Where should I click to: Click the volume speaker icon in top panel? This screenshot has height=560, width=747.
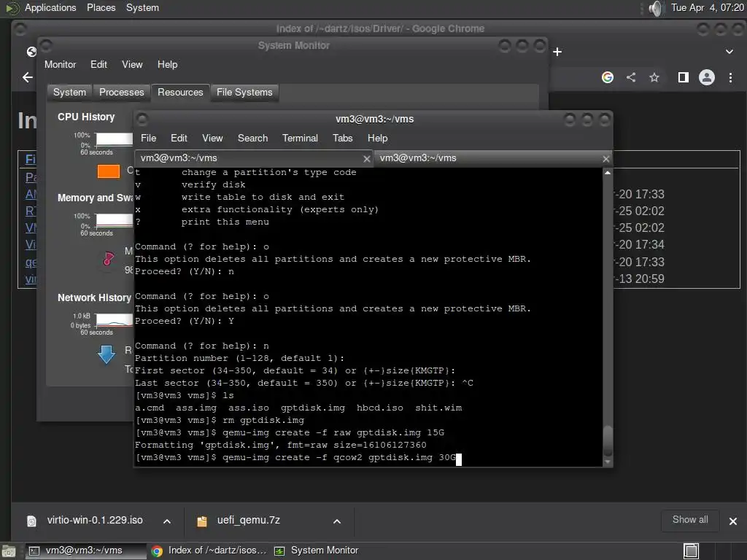pos(656,8)
